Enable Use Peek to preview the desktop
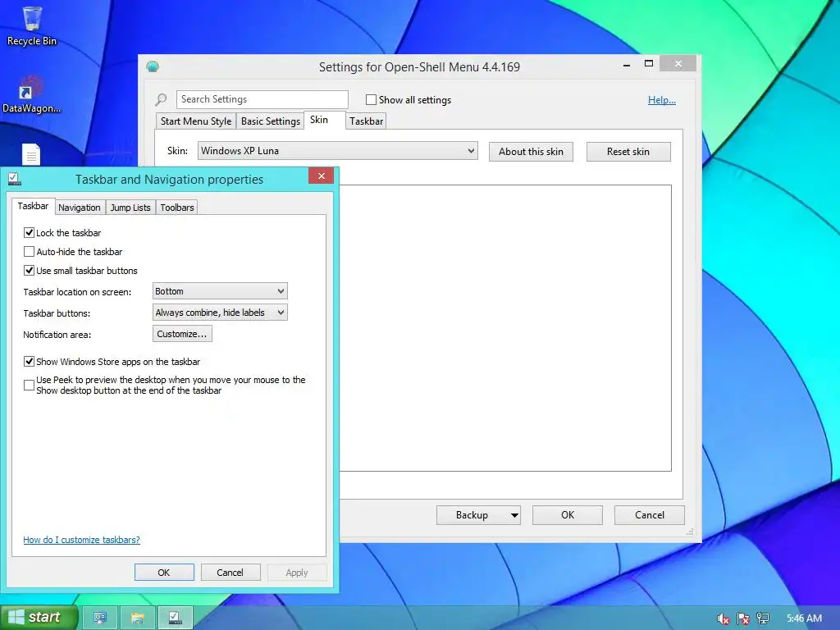 click(29, 386)
